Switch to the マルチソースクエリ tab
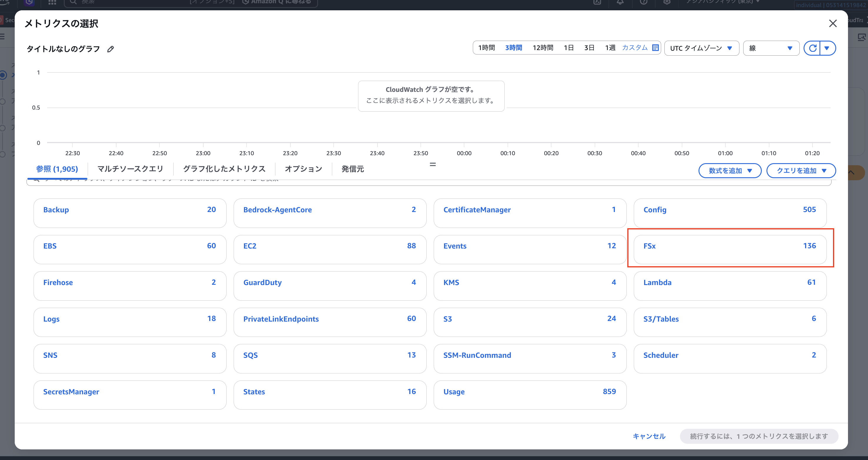This screenshot has width=868, height=460. point(130,169)
